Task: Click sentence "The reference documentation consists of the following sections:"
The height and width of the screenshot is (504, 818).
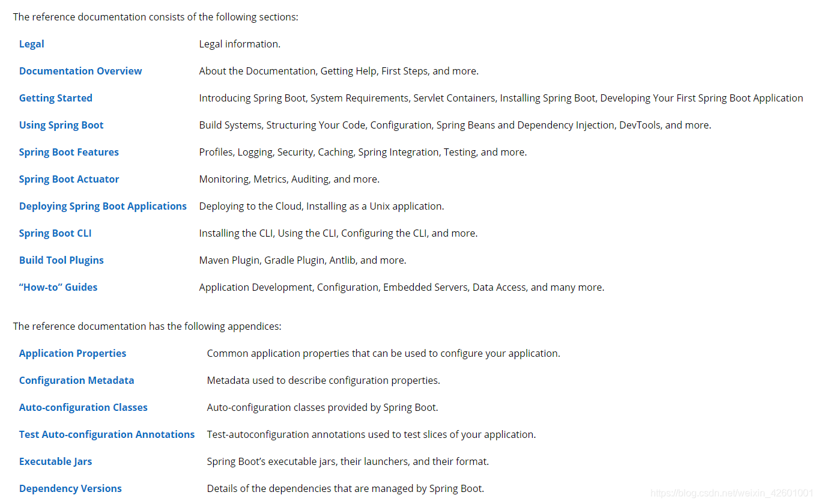Action: [x=156, y=17]
